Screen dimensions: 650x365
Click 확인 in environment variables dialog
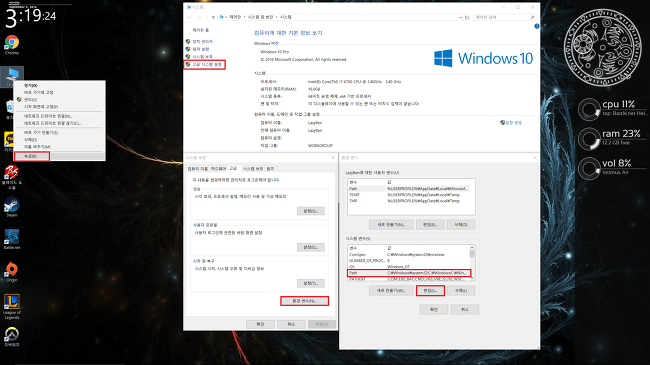tap(434, 309)
